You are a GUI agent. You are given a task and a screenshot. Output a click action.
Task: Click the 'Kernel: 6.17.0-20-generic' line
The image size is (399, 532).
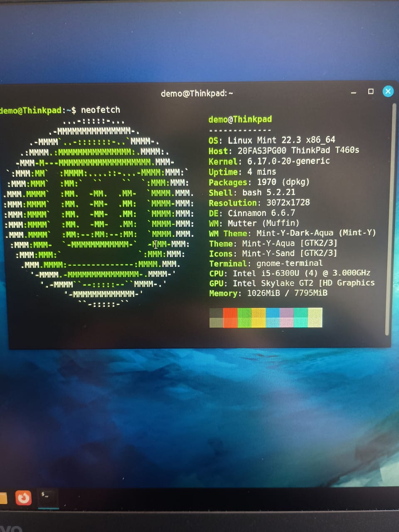pos(269,161)
